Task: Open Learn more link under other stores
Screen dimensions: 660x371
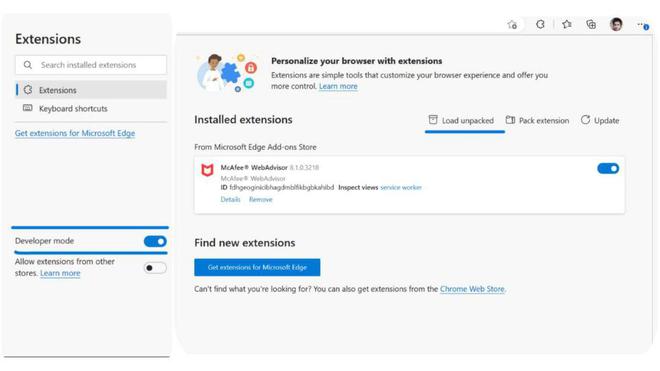Action: (60, 273)
